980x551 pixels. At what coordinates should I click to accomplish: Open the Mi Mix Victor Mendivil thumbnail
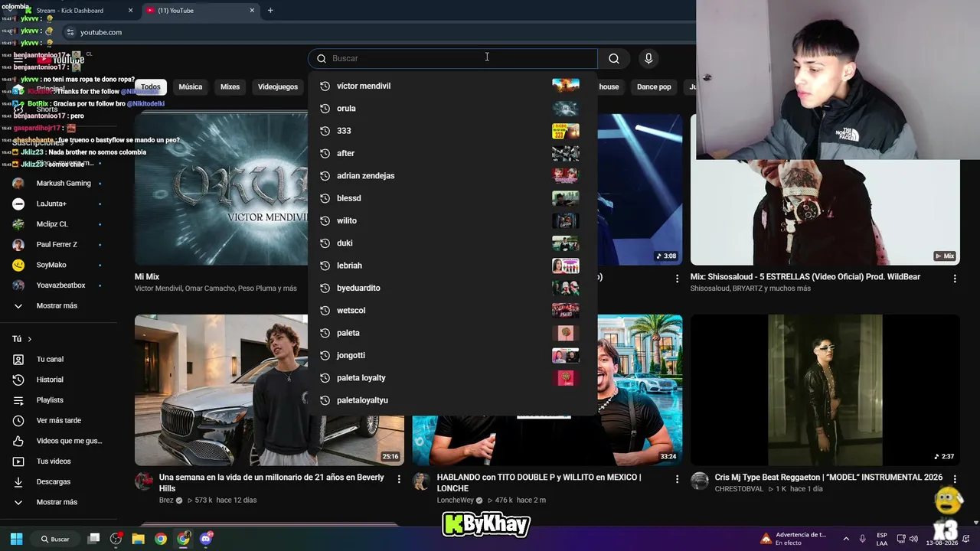point(221,189)
